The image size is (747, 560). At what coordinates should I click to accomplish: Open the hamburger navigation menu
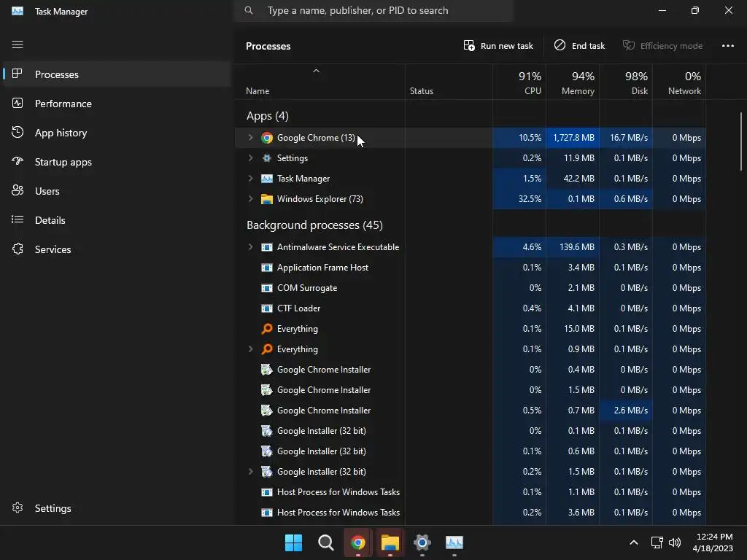click(x=18, y=44)
